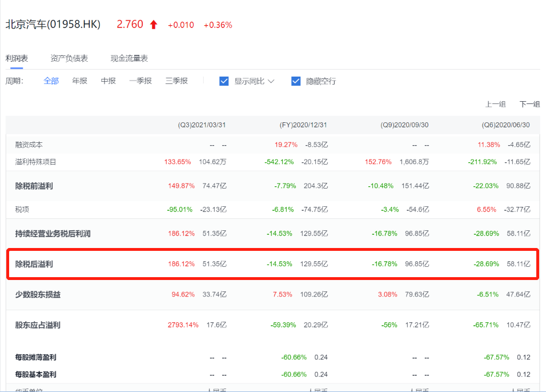Click the 17.21亿 shareholder profit value
Image resolution: width=546 pixels, height=392 pixels.
[417, 325]
